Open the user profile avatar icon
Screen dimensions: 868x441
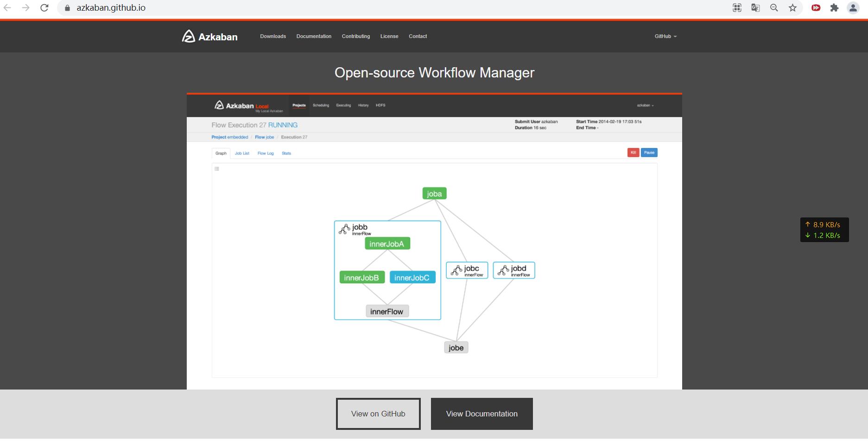853,8
